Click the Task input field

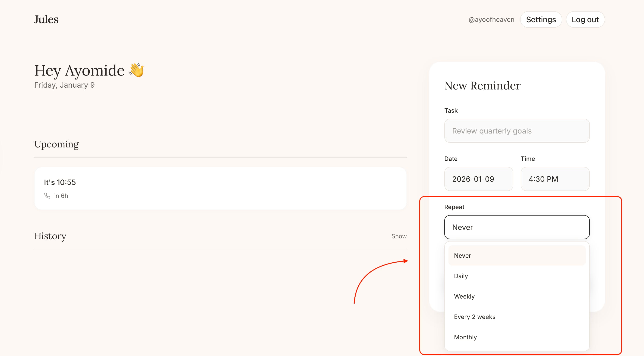pos(517,131)
